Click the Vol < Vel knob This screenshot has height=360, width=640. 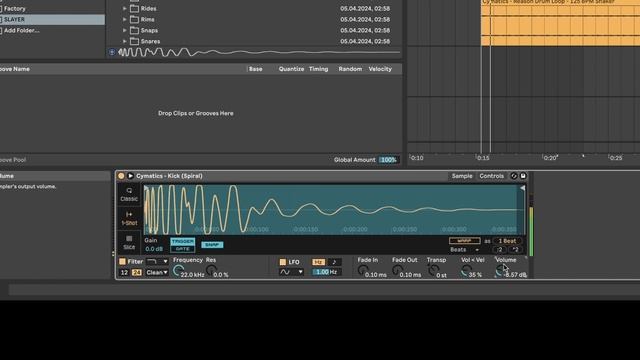[466, 271]
